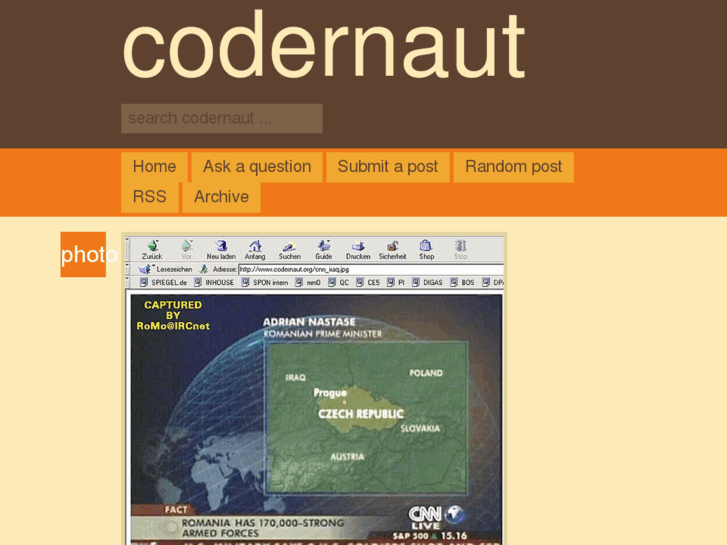Focus the search codernaut input field
This screenshot has width=727, height=545.
[222, 118]
